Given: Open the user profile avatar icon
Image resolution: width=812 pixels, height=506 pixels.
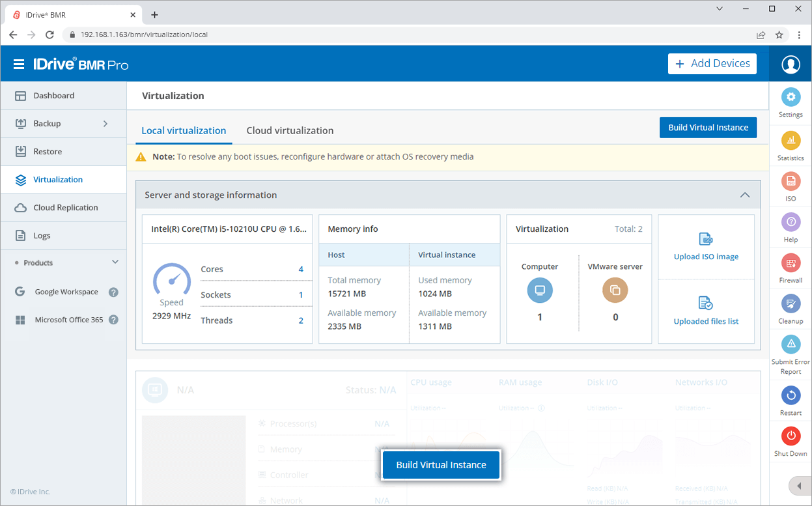Looking at the screenshot, I should pyautogui.click(x=791, y=64).
